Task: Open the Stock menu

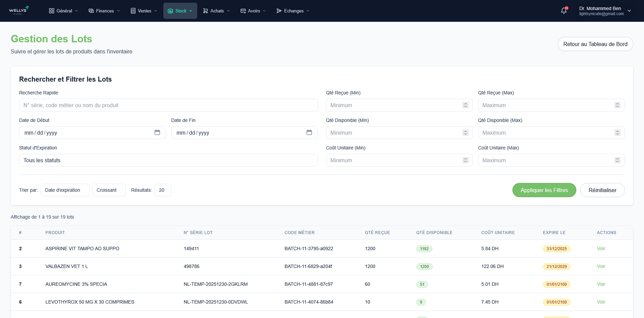Action: pyautogui.click(x=180, y=11)
